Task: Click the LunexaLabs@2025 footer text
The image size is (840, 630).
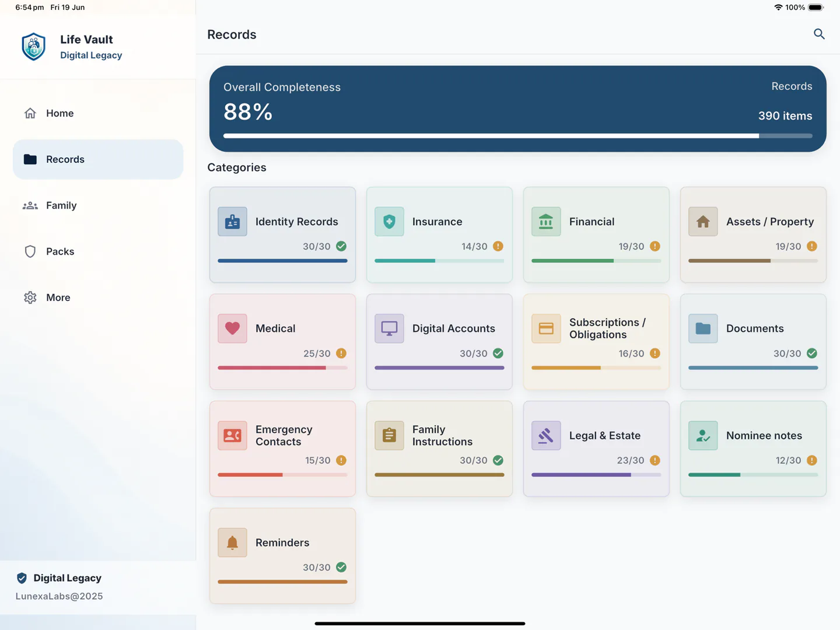Action: pos(59,596)
